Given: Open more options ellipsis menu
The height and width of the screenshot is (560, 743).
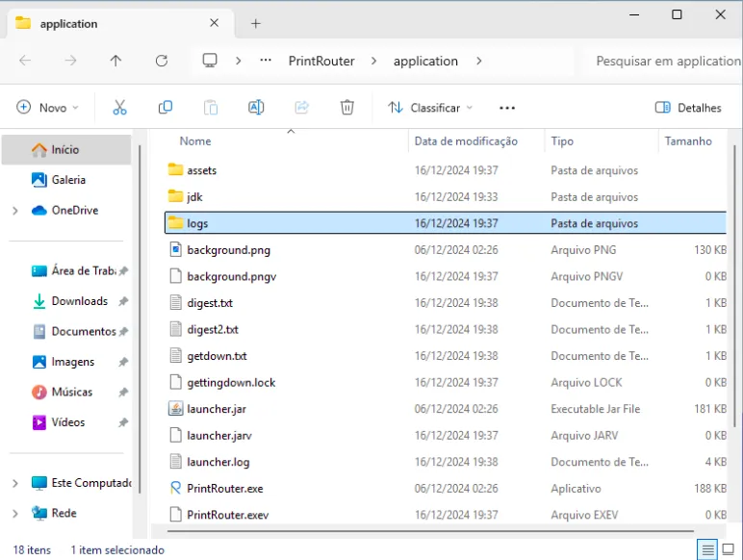Looking at the screenshot, I should (x=507, y=108).
